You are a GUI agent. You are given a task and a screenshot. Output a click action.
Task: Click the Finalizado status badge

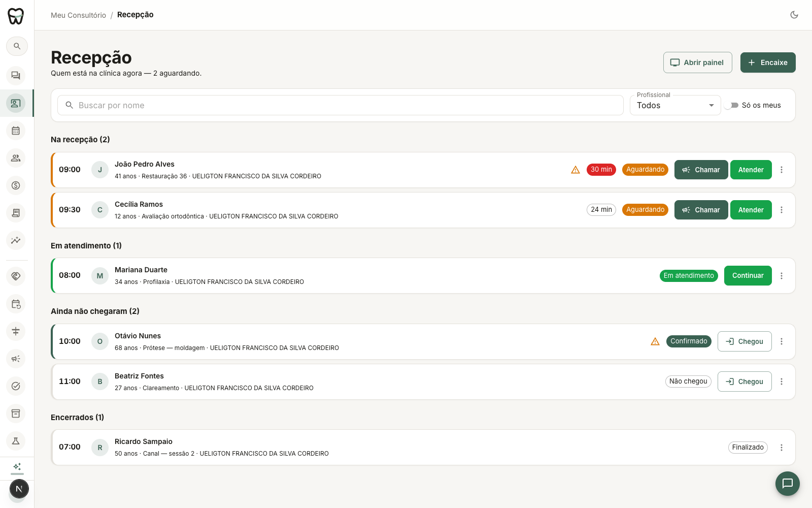(748, 448)
